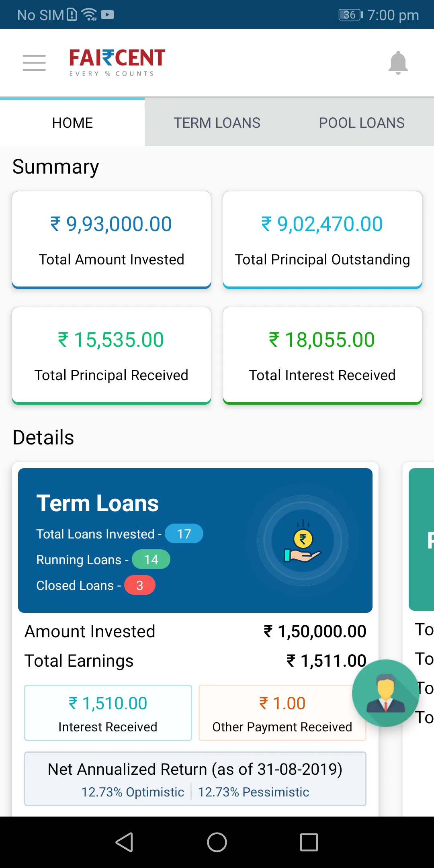Open the recent apps square button
Screen dimensions: 434x868
(x=309, y=842)
